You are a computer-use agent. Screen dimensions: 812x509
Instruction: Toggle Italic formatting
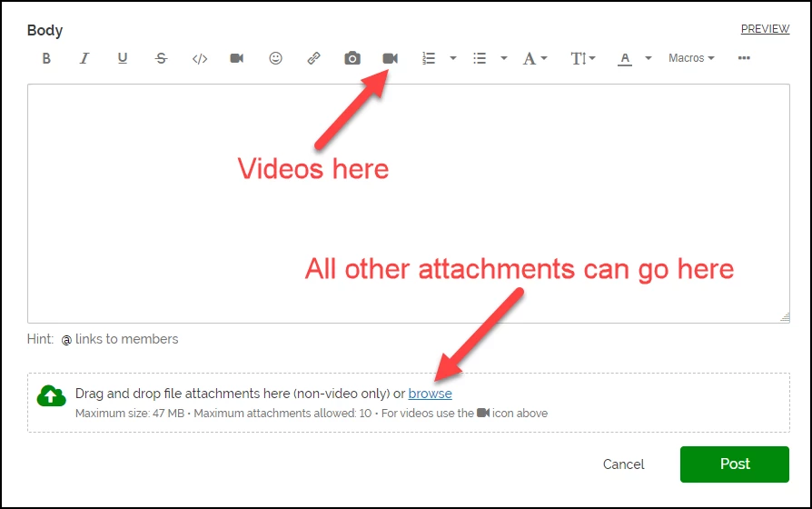coord(84,58)
